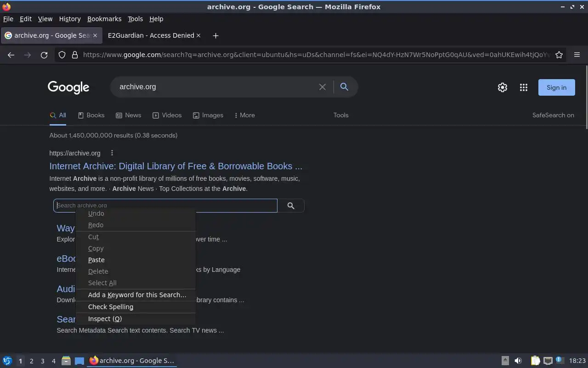588x368 pixels.
Task: Click the show desktop icon in taskbar
Action: 79,361
